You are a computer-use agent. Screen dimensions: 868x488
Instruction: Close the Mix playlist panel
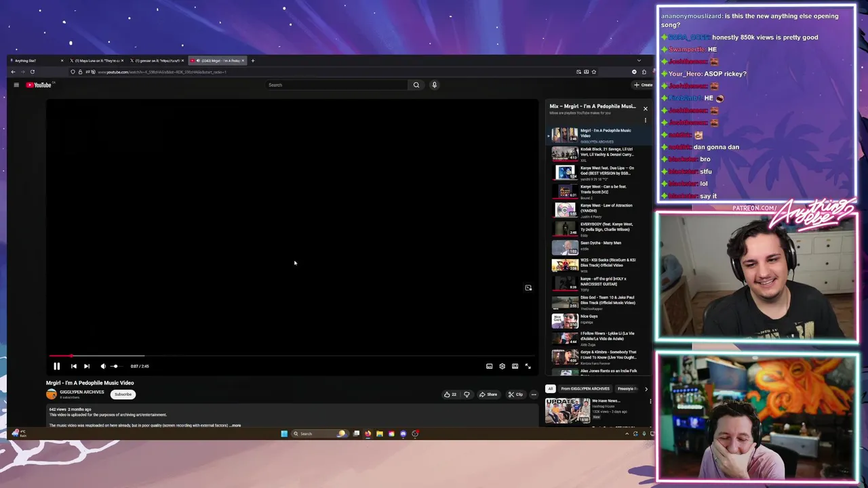pos(645,108)
